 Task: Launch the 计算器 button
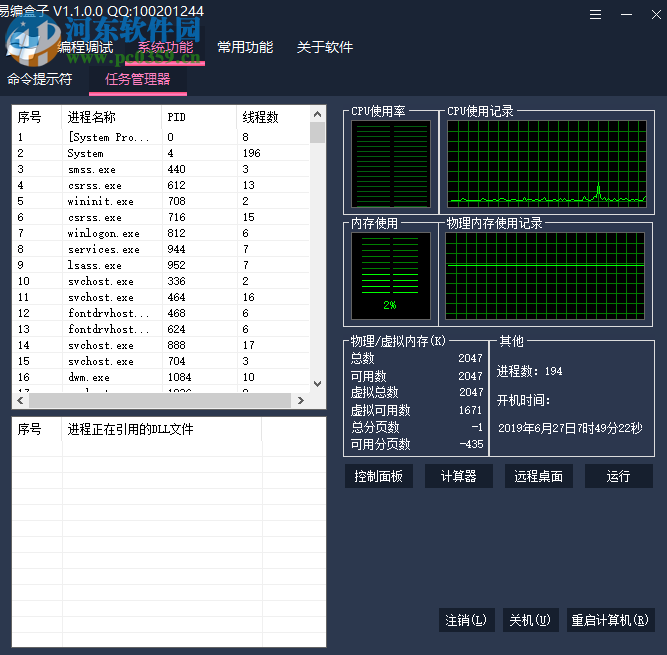point(459,476)
